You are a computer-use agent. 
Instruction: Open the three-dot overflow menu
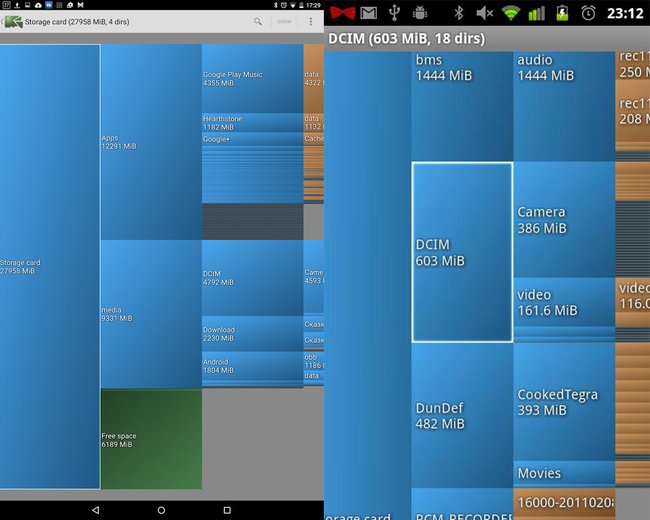point(310,22)
